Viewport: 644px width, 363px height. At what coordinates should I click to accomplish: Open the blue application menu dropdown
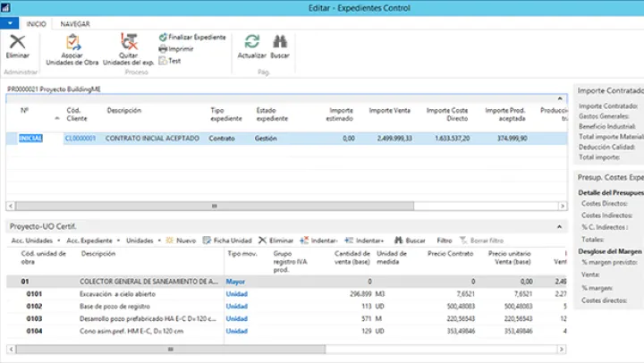click(x=11, y=24)
